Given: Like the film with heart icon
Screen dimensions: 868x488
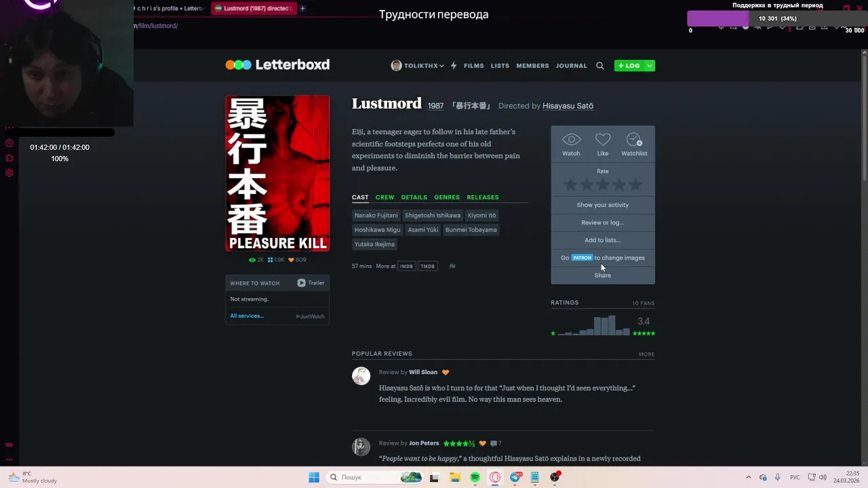Looking at the screenshot, I should pyautogui.click(x=603, y=140).
